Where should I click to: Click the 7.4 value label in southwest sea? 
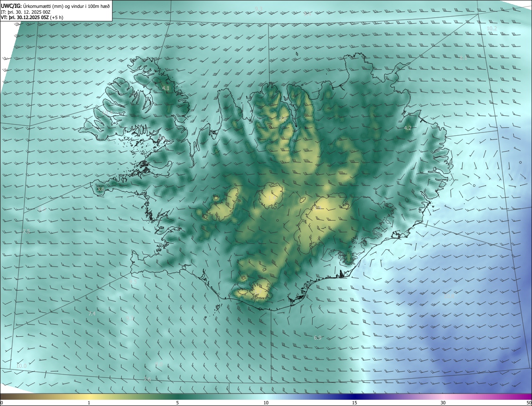pos(92,314)
